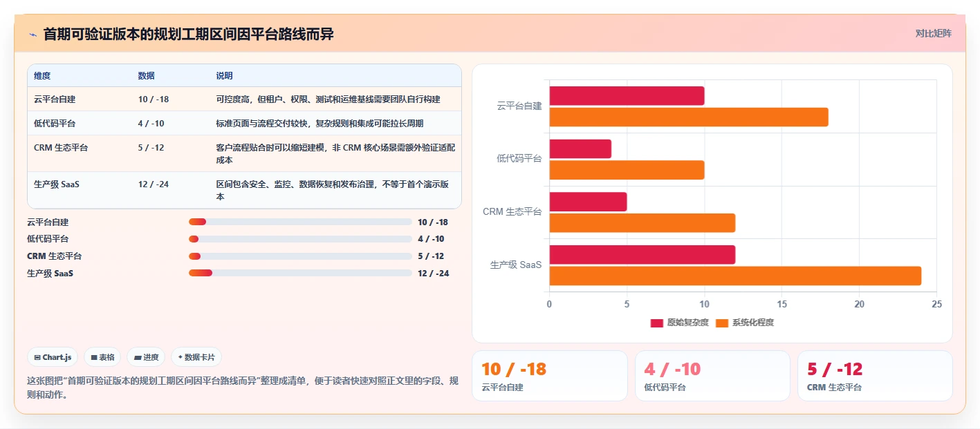Image resolution: width=980 pixels, height=429 pixels.
Task: Click the red 生产级 SaaS bar in chart
Action: 642,255
